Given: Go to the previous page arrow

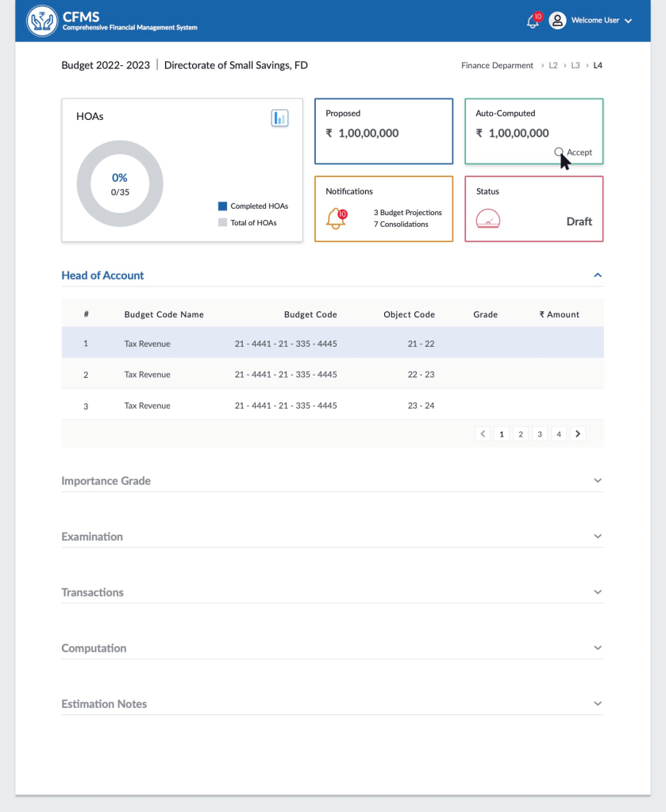Looking at the screenshot, I should tap(483, 433).
